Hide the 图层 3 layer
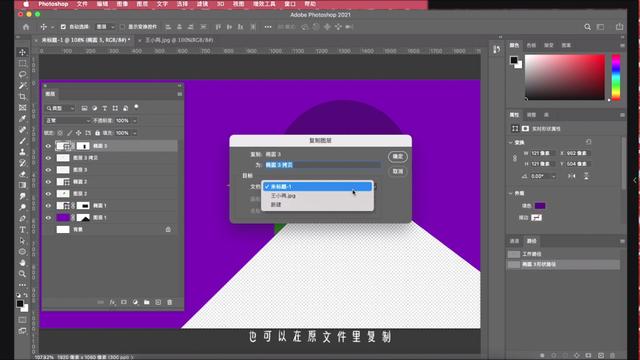The height and width of the screenshot is (360, 640). coord(48,169)
